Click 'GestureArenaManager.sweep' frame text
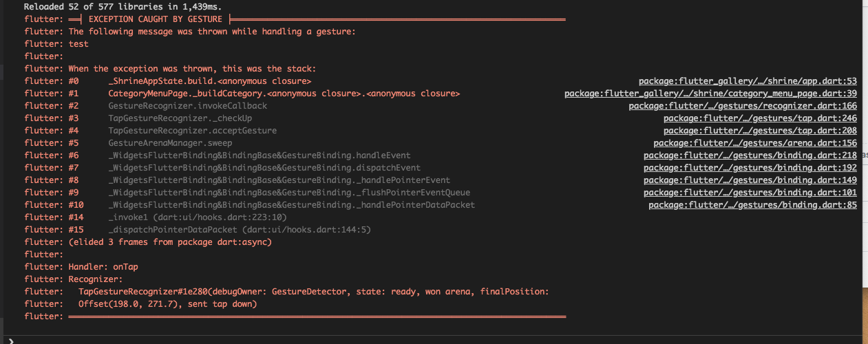 tap(170, 143)
